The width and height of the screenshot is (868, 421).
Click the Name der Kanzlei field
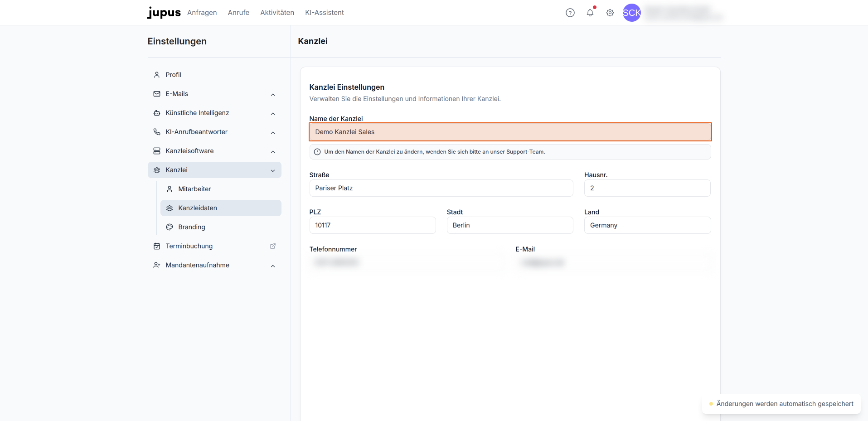tap(510, 132)
